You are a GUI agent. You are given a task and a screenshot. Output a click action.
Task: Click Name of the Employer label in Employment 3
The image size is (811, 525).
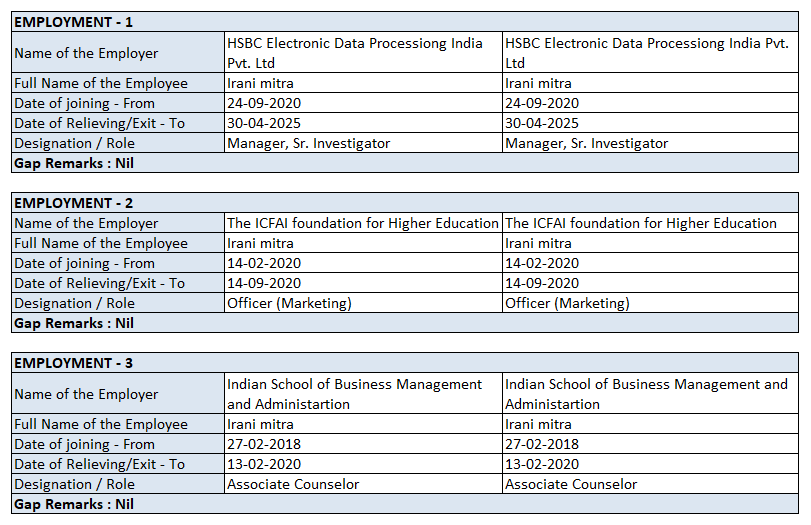(86, 394)
